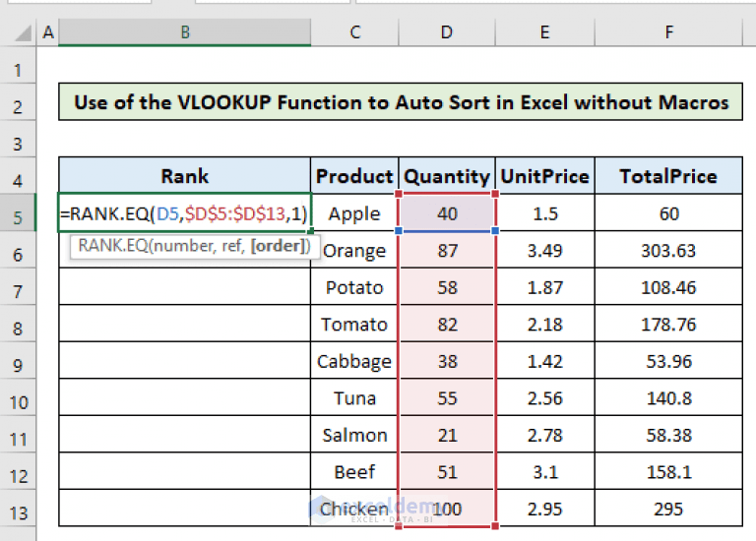Click total price cell 303.63
The height and width of the screenshot is (541, 756).
coord(668,250)
